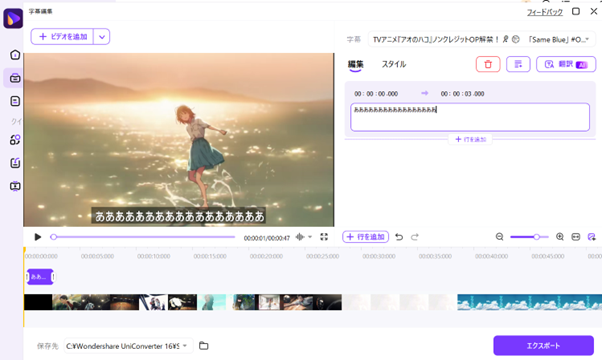
Task: Play the video preview
Action: [x=38, y=237]
